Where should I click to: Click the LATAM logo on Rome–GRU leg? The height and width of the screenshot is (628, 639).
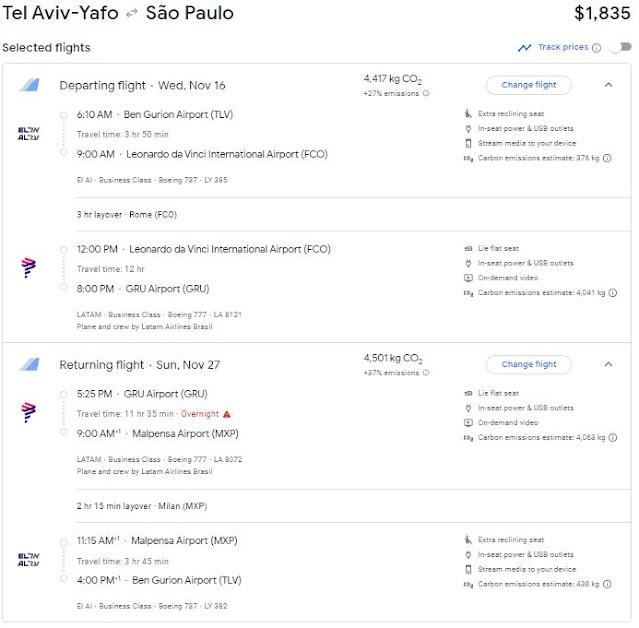pyautogui.click(x=29, y=268)
